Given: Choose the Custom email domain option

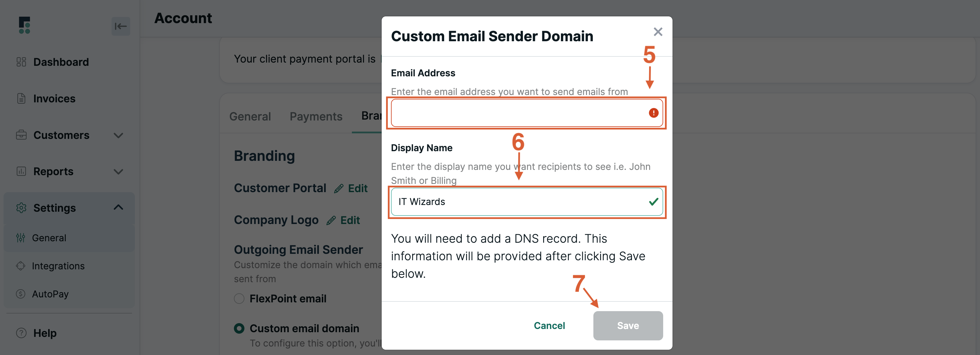Looking at the screenshot, I should (239, 328).
